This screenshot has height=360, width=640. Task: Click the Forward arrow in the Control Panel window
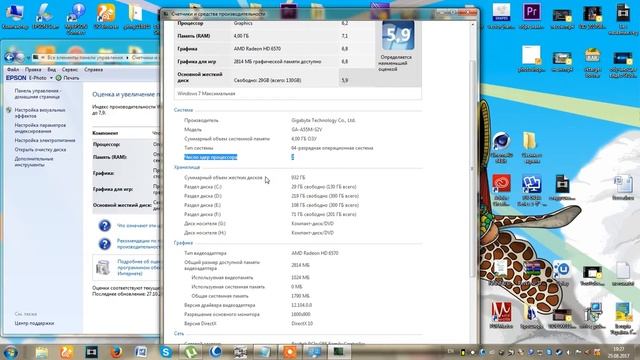pos(20,58)
